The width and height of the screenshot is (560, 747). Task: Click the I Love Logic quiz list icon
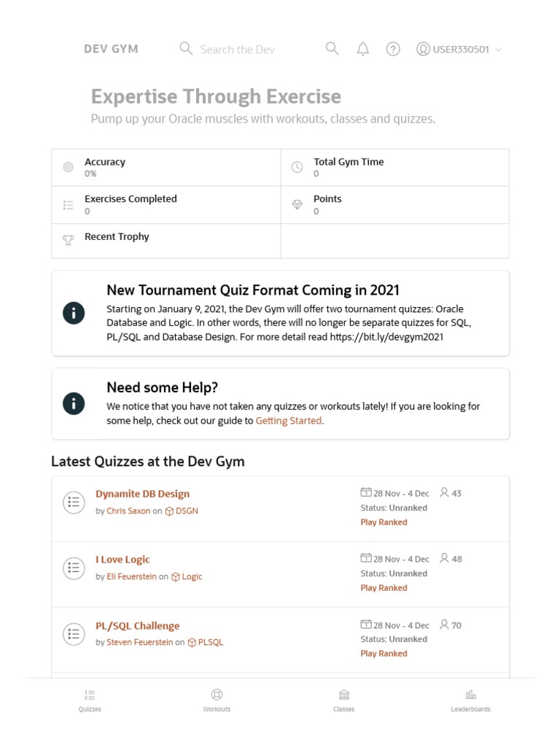pos(74,568)
